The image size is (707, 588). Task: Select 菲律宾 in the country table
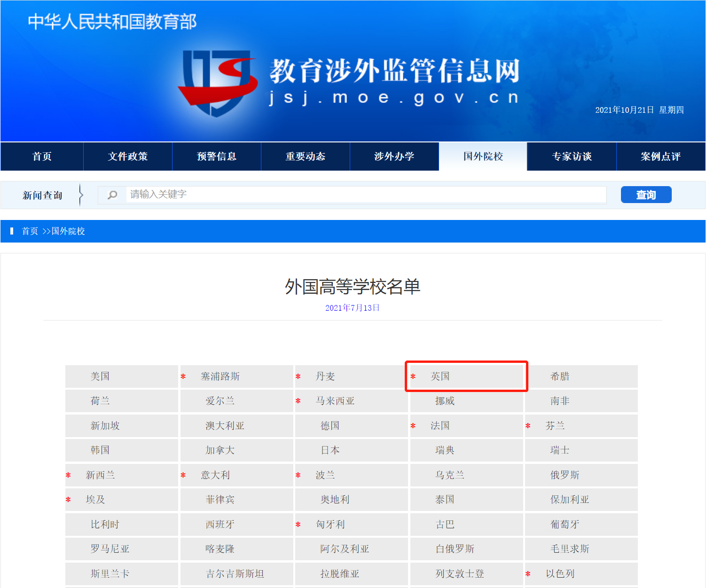pos(220,500)
